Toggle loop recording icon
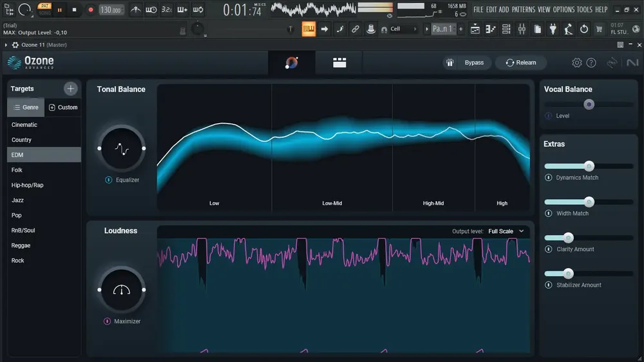 tap(198, 10)
